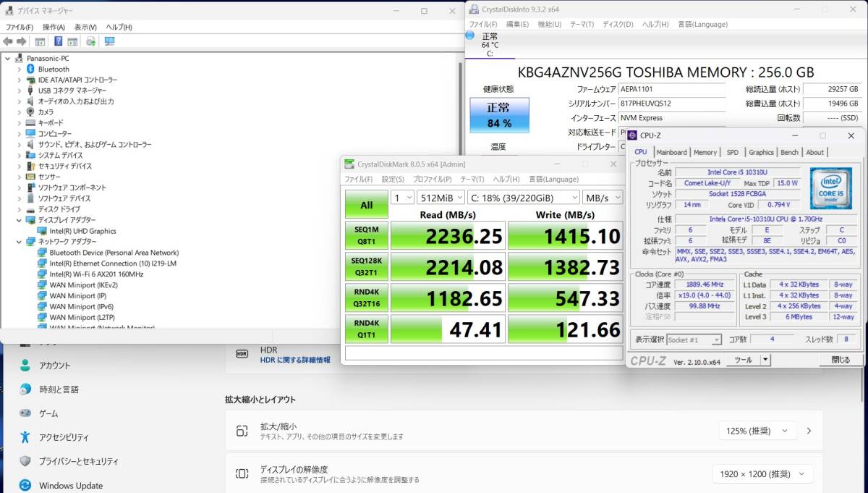Select WAN Miniport (IKEv2) in the device tree
The width and height of the screenshot is (868, 493).
[x=83, y=285]
